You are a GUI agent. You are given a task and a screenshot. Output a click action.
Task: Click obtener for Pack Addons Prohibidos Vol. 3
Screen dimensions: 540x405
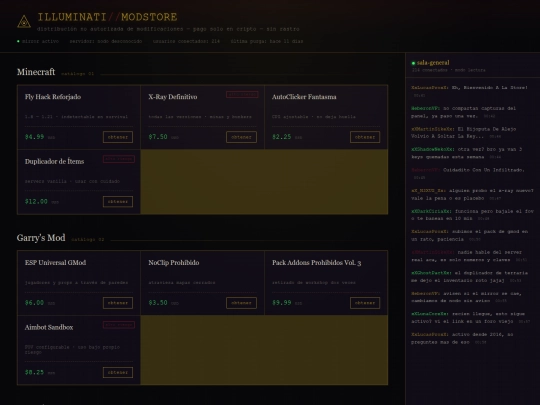[365, 303]
